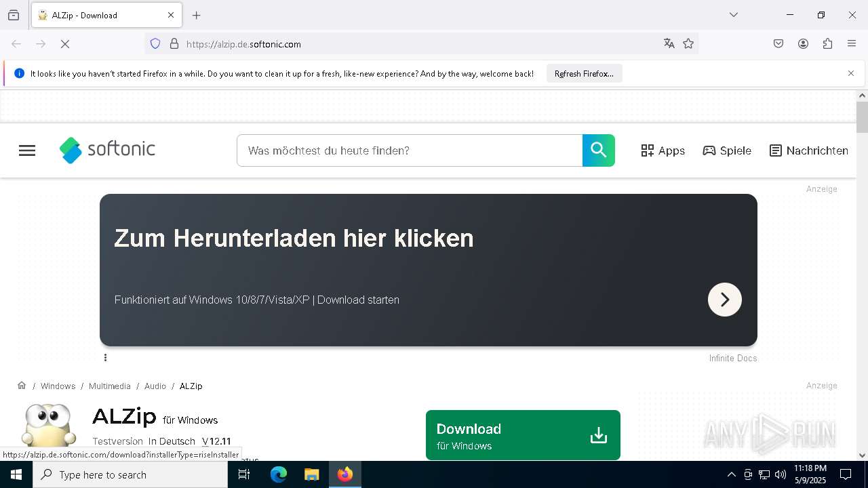The height and width of the screenshot is (488, 868).
Task: Open the Apps menu item
Action: [663, 150]
